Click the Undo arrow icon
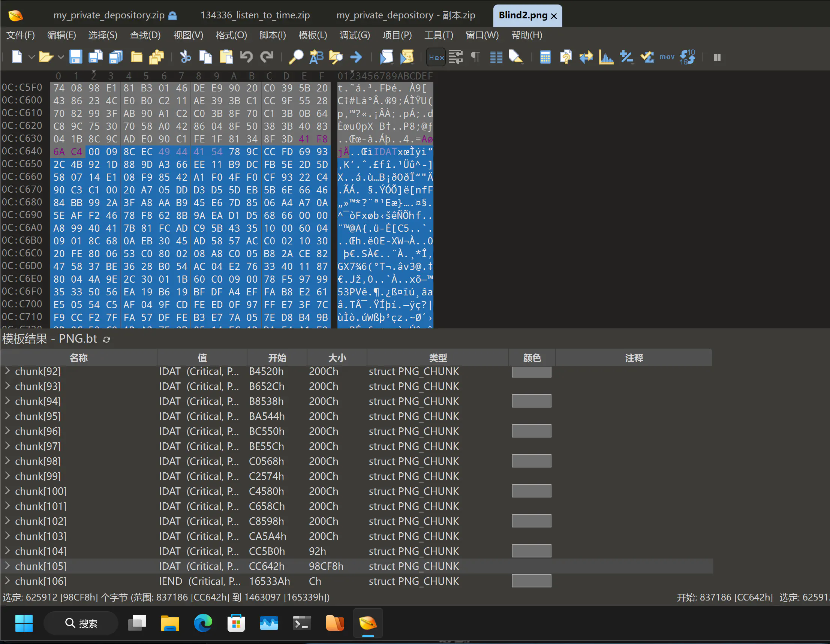Viewport: 830px width, 644px height. [x=246, y=57]
